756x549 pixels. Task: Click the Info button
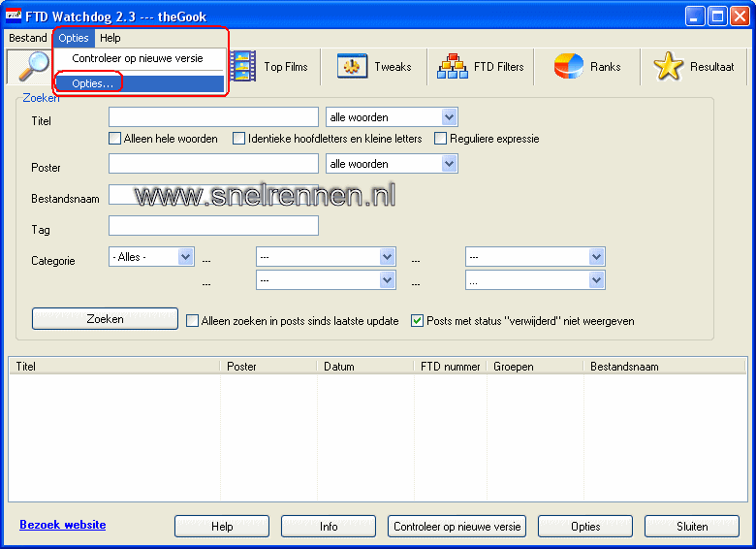click(x=329, y=527)
